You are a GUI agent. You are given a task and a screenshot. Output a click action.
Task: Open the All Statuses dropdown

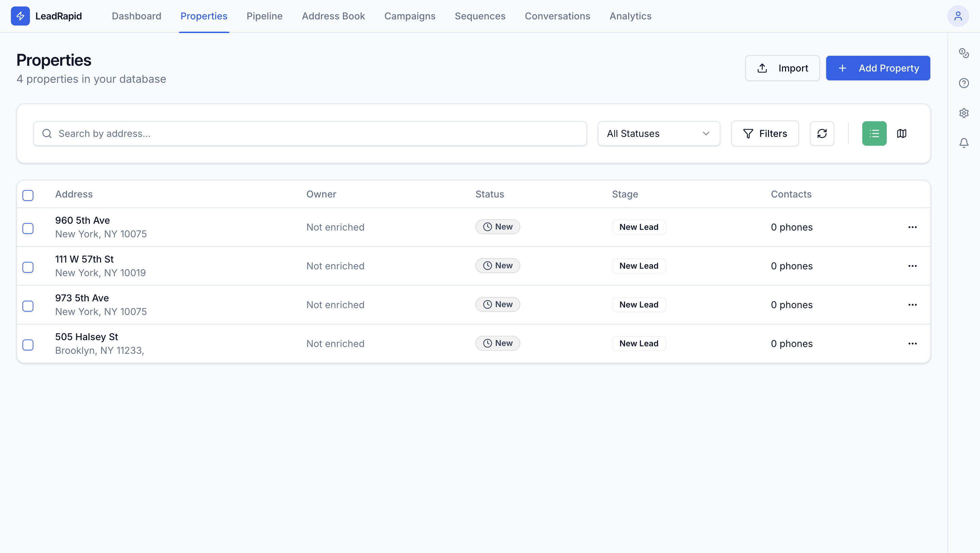click(658, 133)
